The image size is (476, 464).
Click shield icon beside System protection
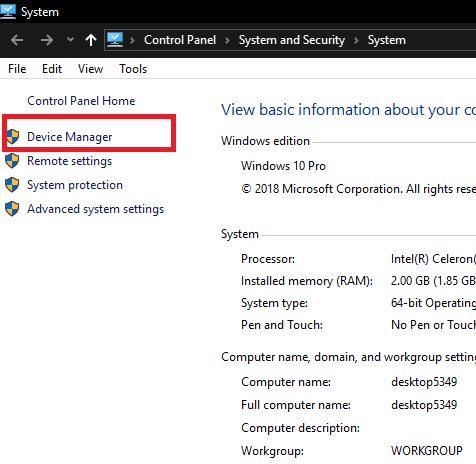click(12, 185)
